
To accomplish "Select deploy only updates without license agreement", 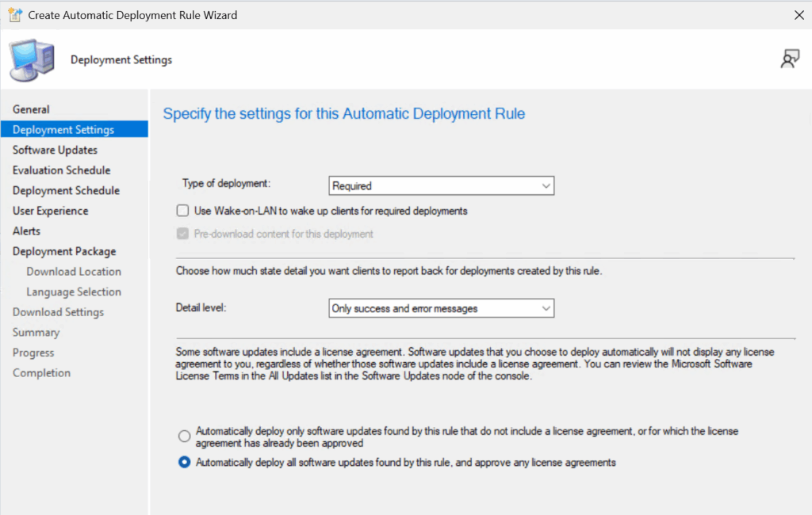I will tap(185, 437).
